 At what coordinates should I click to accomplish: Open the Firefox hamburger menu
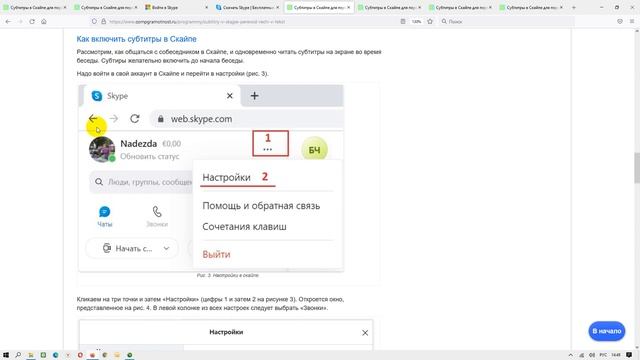[x=632, y=21]
